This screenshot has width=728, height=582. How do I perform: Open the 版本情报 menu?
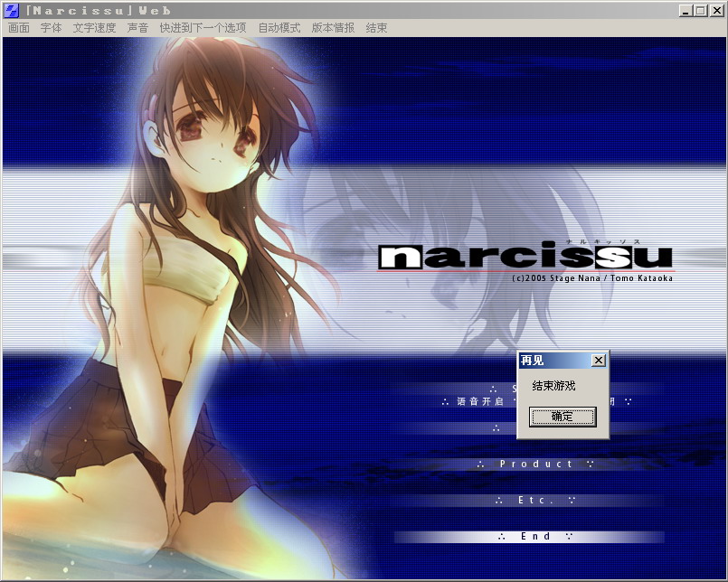click(x=333, y=28)
